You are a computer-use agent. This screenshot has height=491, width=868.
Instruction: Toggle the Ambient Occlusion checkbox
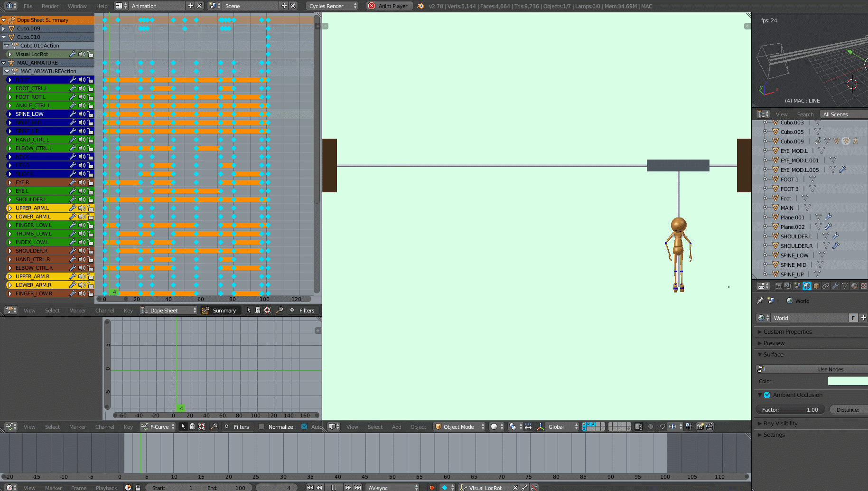tap(767, 395)
